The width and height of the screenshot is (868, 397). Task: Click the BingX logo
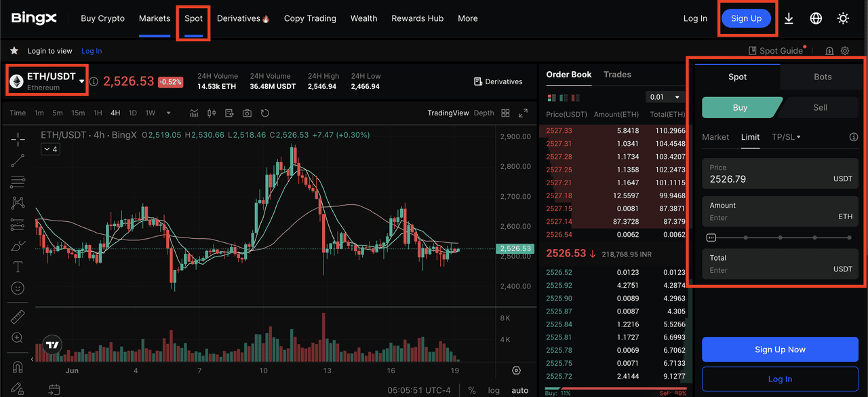pyautogui.click(x=34, y=18)
